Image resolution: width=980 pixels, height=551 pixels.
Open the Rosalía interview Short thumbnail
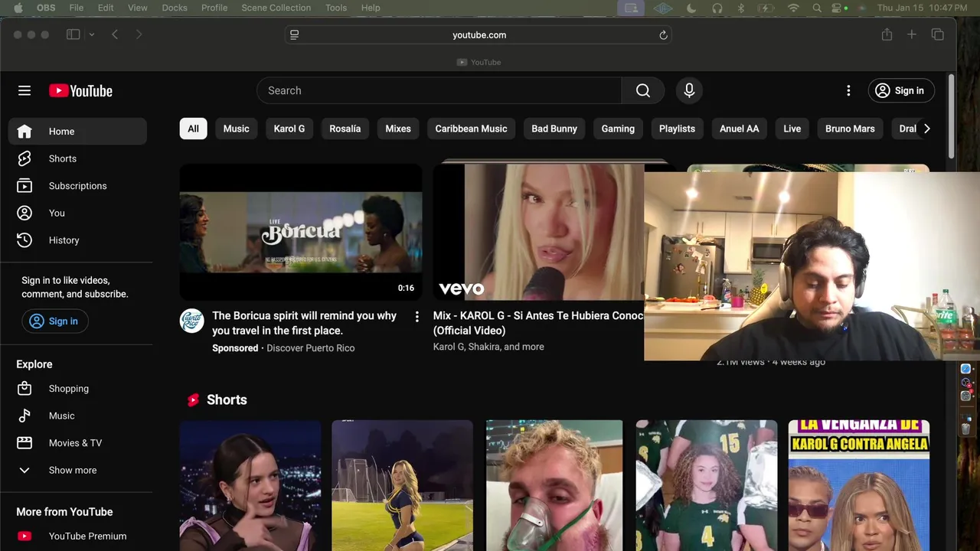click(250, 485)
